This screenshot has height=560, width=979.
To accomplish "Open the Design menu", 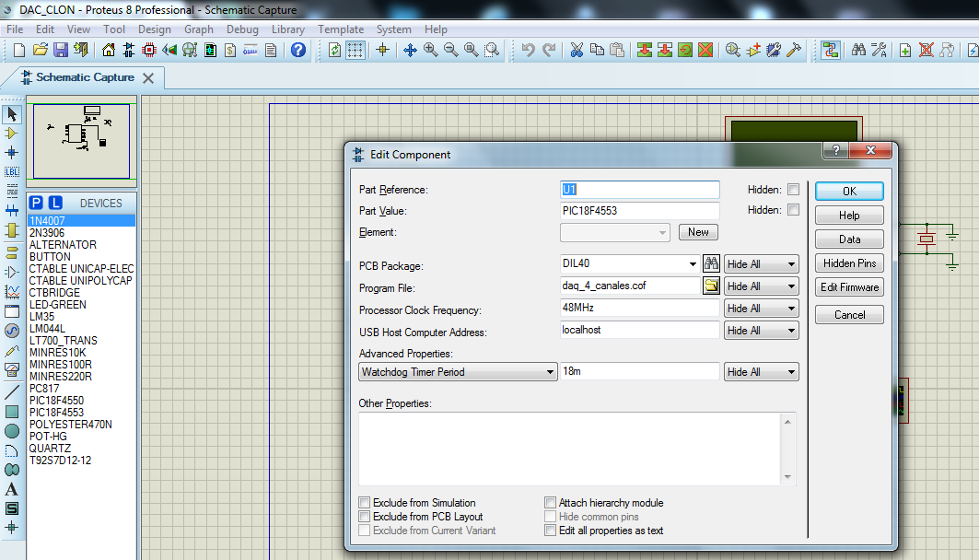I will (154, 29).
